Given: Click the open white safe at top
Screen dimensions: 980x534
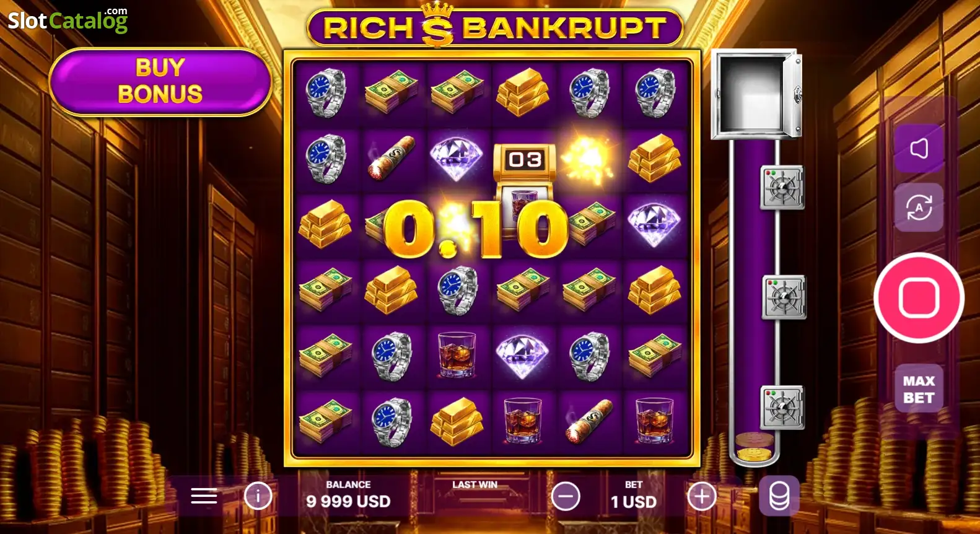Looking at the screenshot, I should click(x=757, y=94).
